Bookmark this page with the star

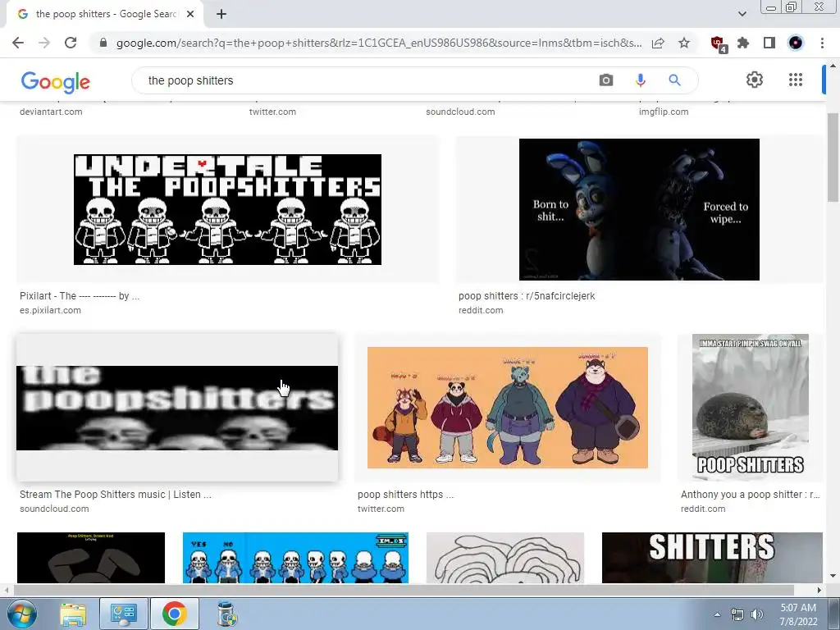click(684, 43)
